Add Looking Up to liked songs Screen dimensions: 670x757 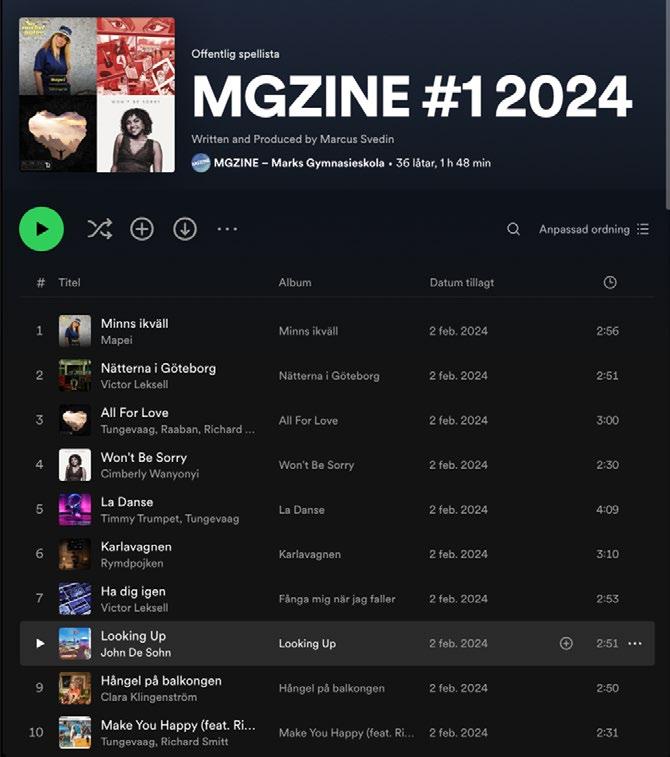tap(566, 643)
